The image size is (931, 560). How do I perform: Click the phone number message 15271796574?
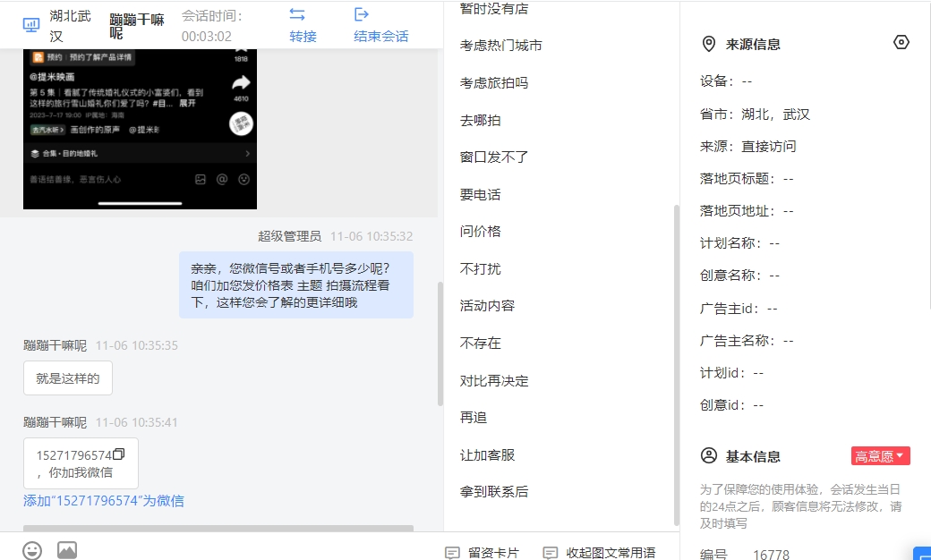click(81, 463)
